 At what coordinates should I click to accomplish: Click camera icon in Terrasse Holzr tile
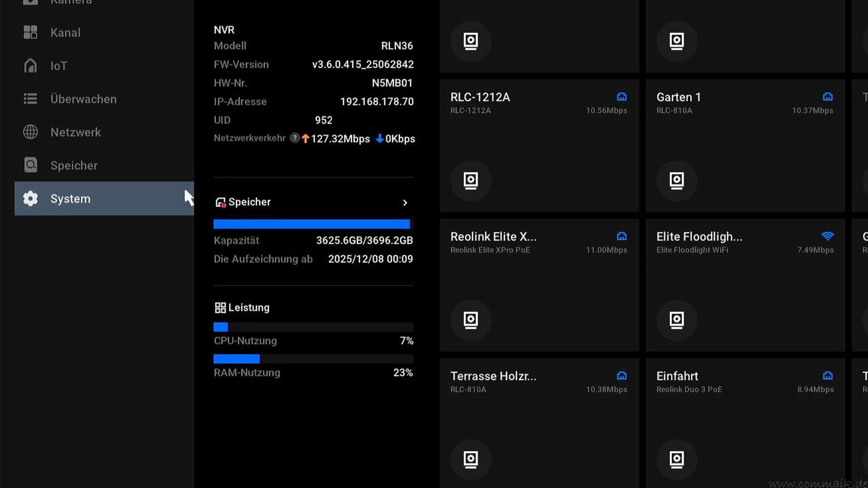coord(471,460)
